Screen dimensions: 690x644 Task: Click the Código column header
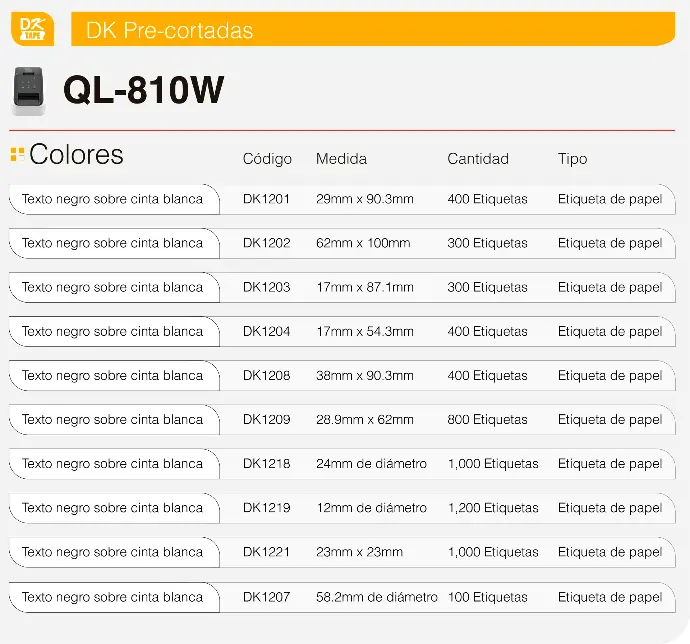[267, 158]
